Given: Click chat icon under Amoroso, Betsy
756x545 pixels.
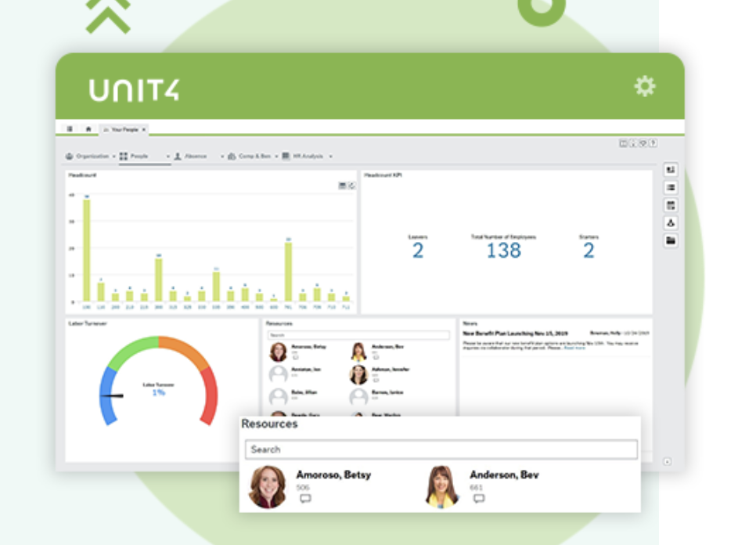Looking at the screenshot, I should tap(305, 499).
